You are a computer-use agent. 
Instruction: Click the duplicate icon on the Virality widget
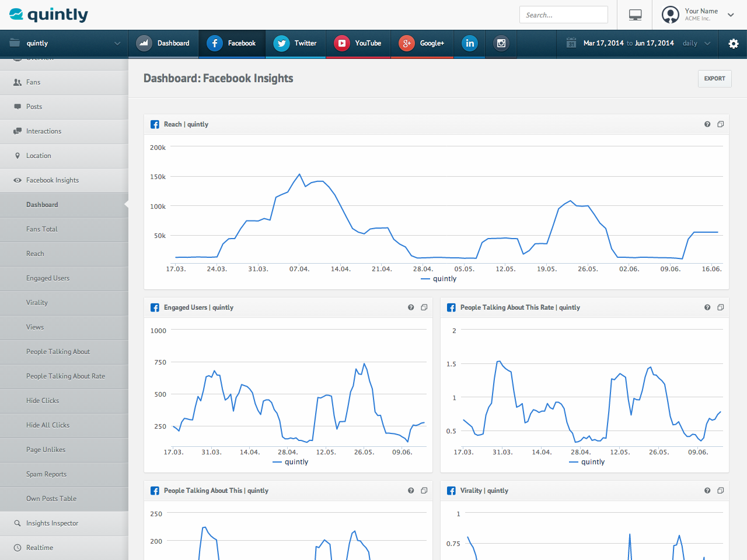click(x=721, y=491)
